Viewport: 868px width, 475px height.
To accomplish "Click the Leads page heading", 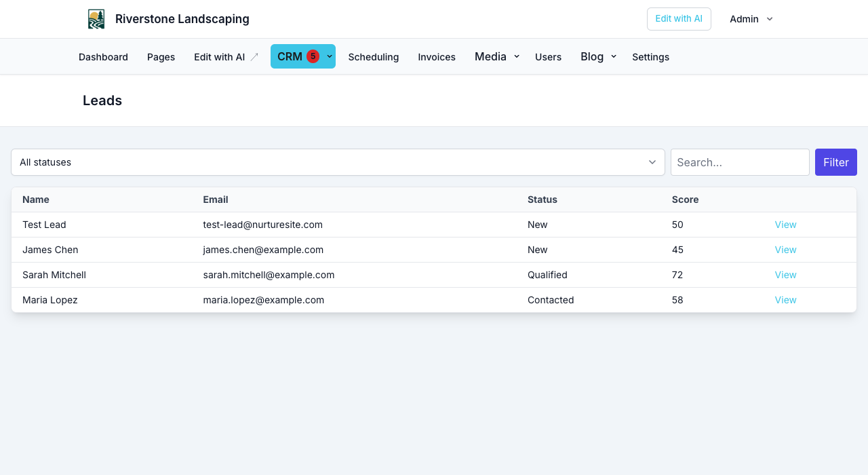I will pos(102,100).
